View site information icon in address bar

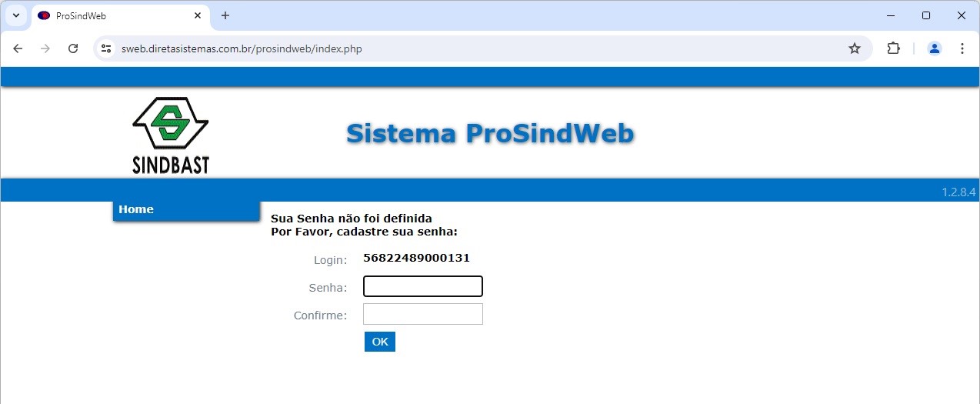pos(107,48)
